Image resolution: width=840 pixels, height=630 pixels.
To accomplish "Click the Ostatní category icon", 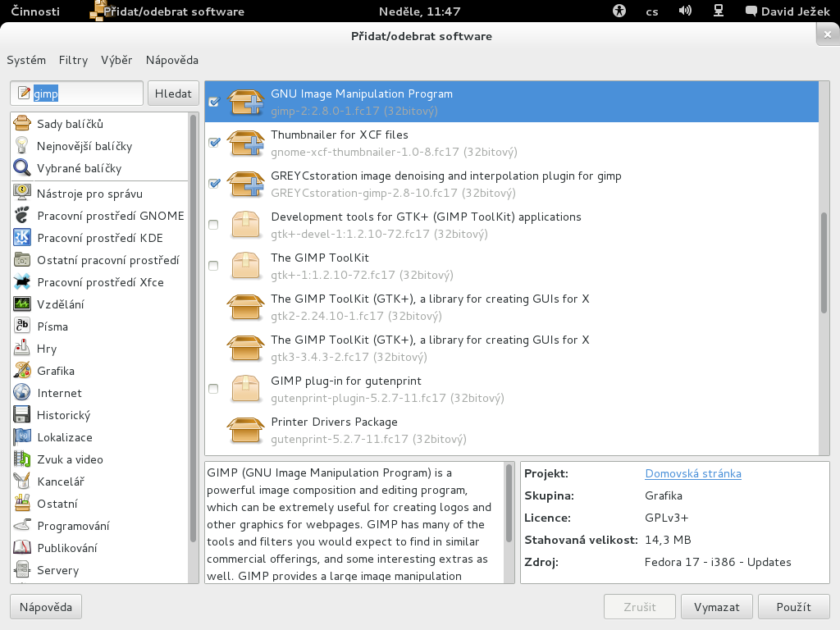I will (x=22, y=503).
